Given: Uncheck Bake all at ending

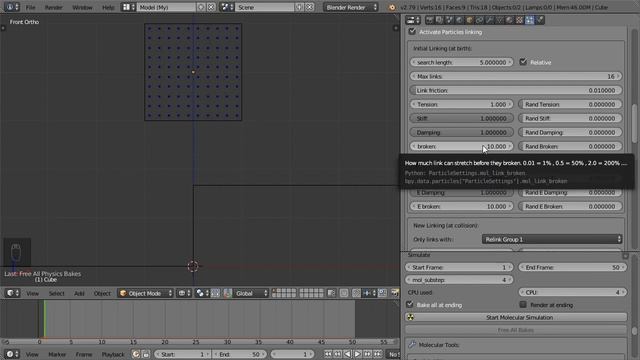Looking at the screenshot, I should pos(410,304).
